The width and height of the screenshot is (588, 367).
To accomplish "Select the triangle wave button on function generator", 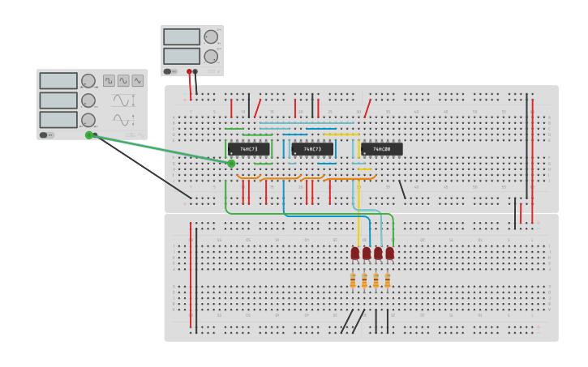I will point(138,81).
